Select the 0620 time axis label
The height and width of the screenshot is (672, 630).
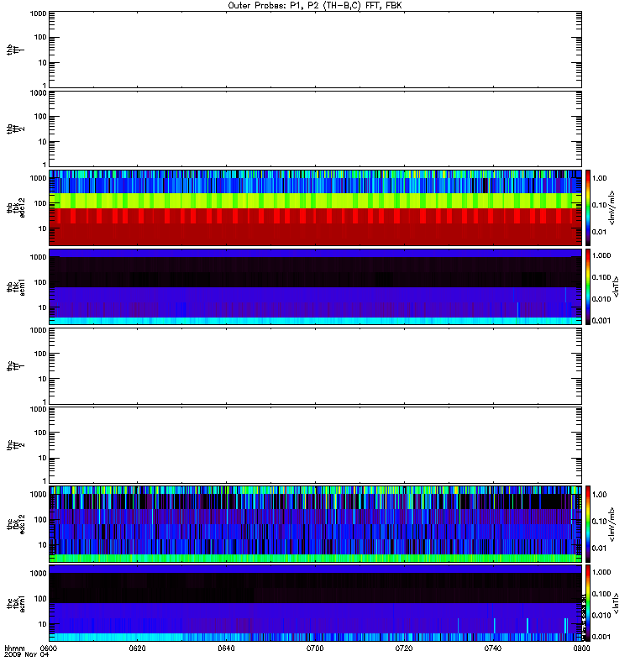[137, 648]
